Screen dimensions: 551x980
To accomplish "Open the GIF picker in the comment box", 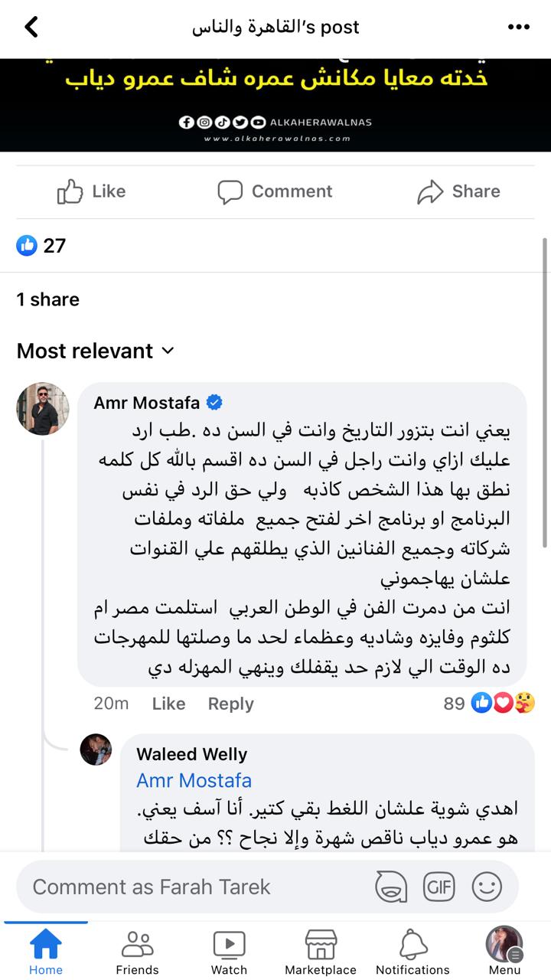I will click(x=439, y=887).
